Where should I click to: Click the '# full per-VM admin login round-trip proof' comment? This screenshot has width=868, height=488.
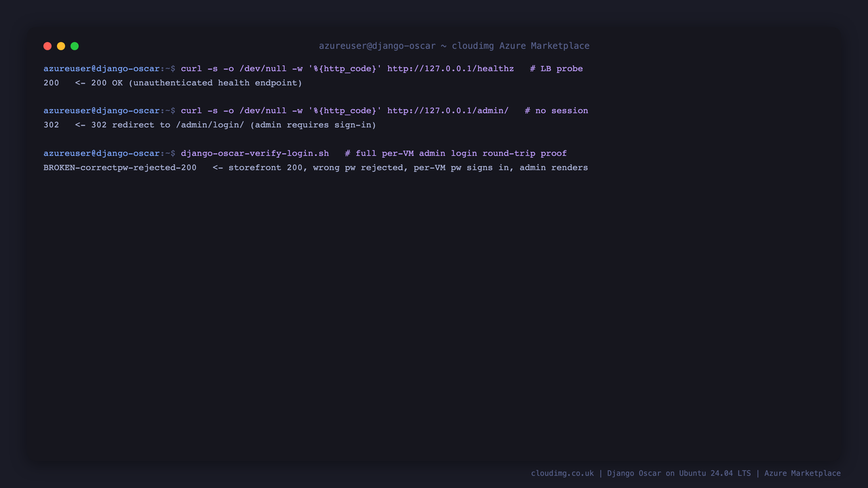click(456, 153)
